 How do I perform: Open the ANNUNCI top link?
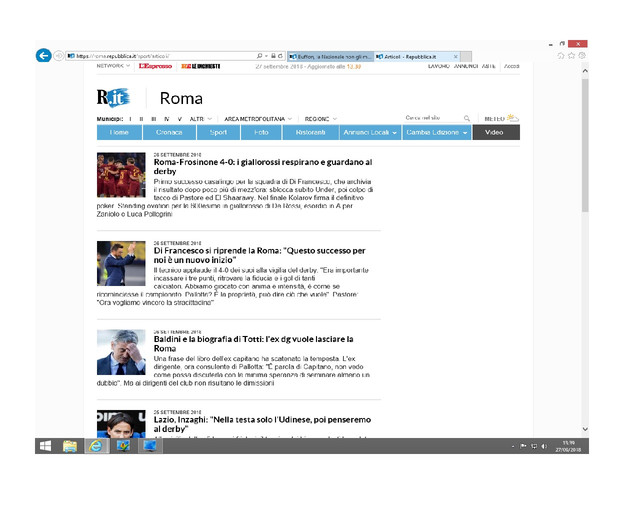466,66
